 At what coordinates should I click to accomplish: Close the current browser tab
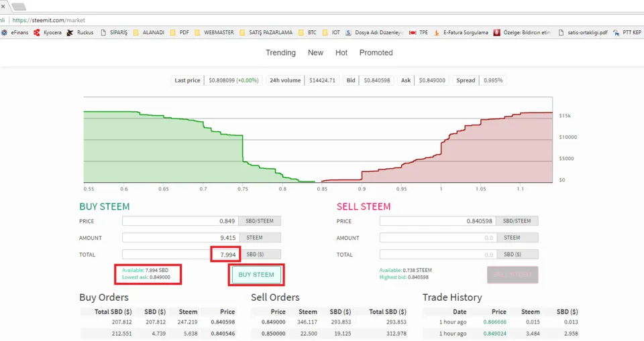point(3,6)
